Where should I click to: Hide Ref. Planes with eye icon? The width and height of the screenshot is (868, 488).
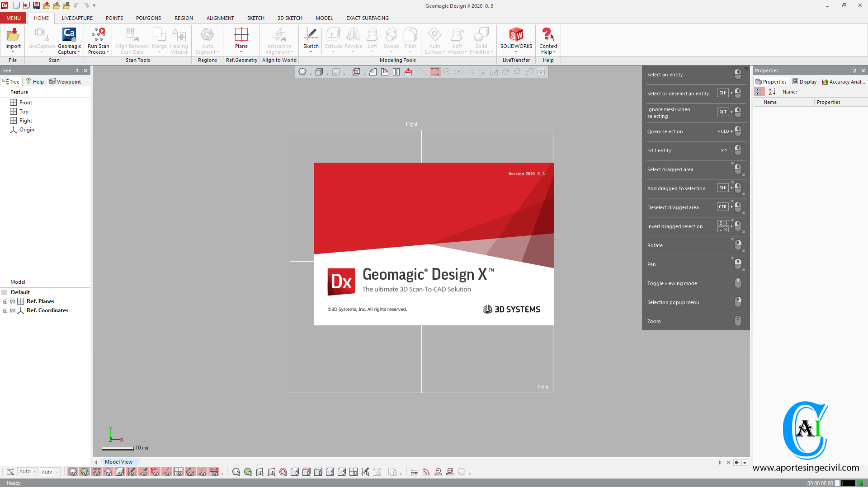13,301
